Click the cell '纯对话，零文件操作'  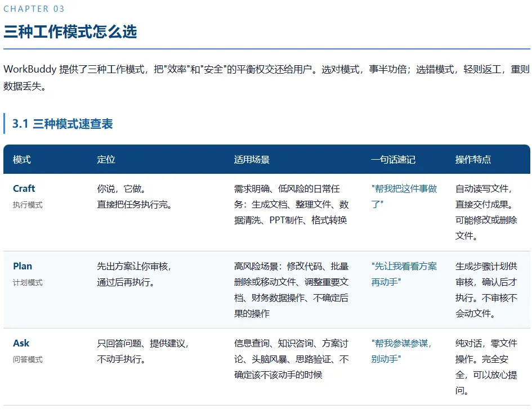click(486, 367)
